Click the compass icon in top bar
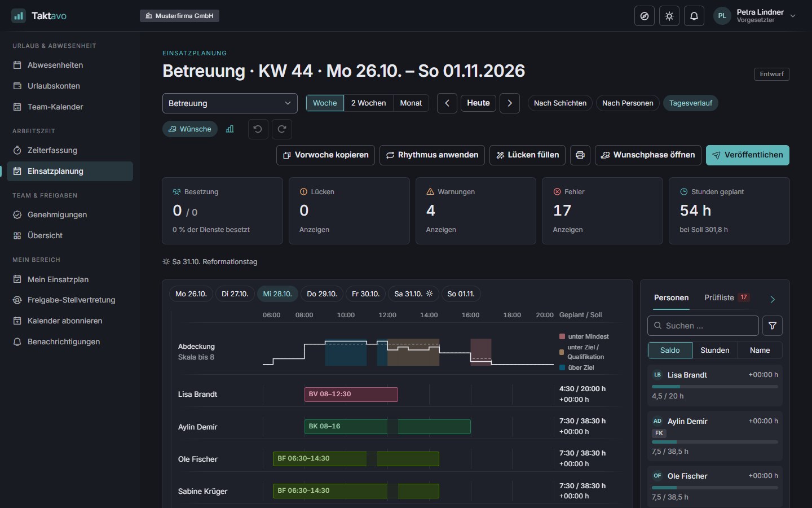The width and height of the screenshot is (812, 508). pyautogui.click(x=645, y=16)
